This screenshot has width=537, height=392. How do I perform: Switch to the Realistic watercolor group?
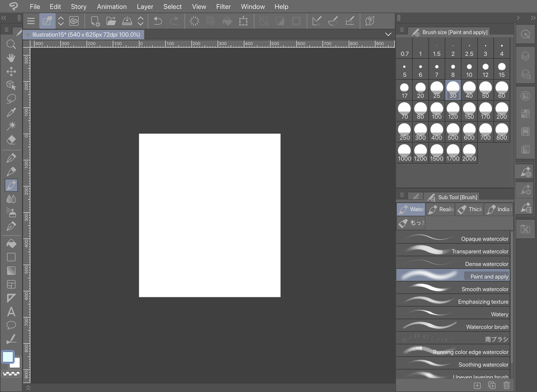440,209
